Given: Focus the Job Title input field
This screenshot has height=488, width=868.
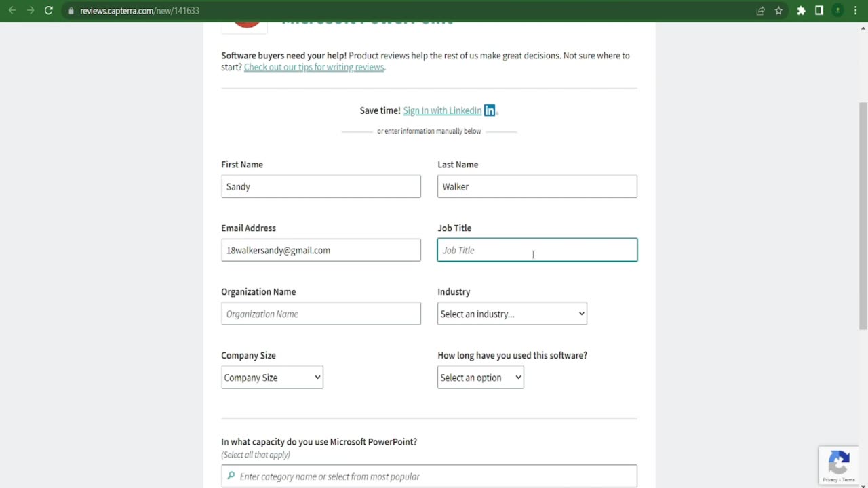Looking at the screenshot, I should pos(537,250).
